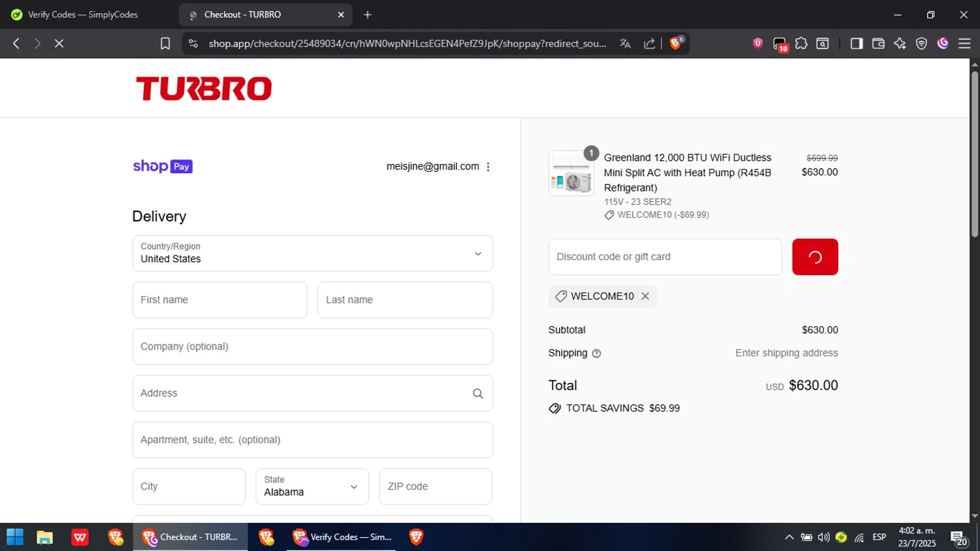Click the share page icon
Image resolution: width=980 pixels, height=551 pixels.
pos(649,43)
